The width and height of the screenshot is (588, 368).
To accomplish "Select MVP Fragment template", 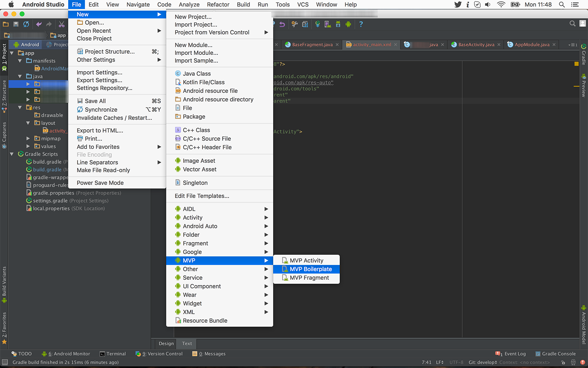I will point(306,278).
